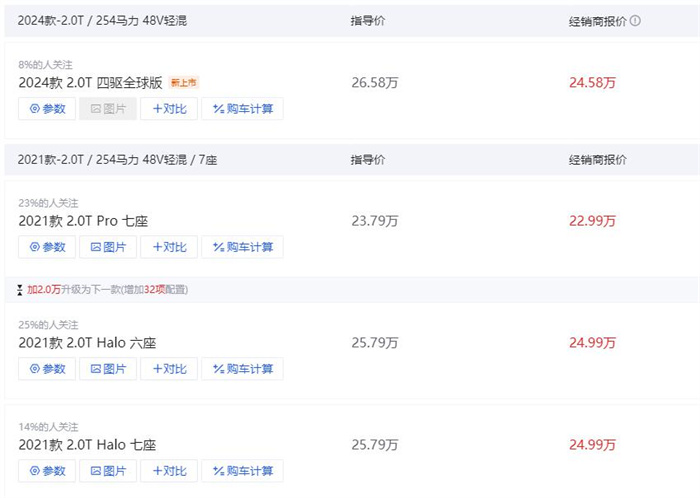
Task: View 参数 of 2021款 Halo 六座
Action: tap(47, 369)
